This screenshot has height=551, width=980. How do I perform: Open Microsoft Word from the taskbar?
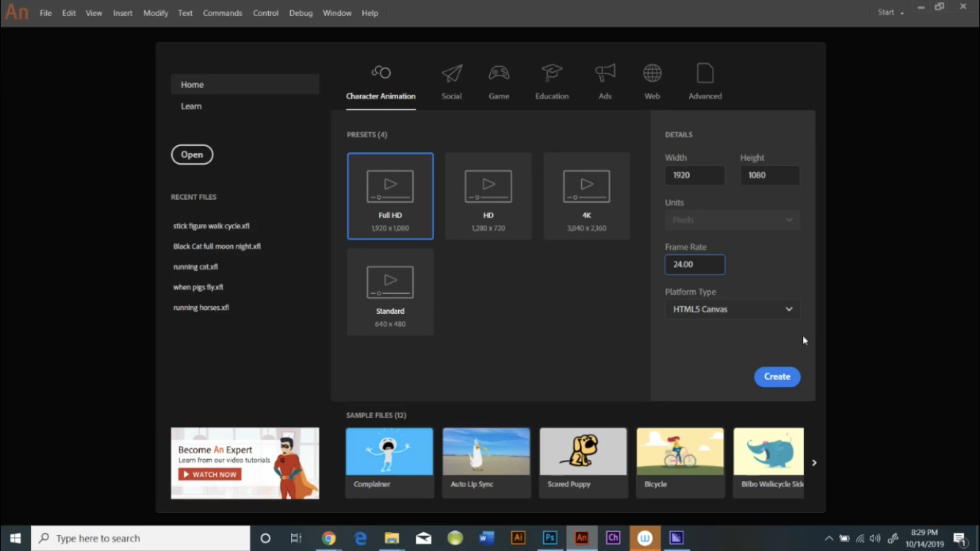[x=486, y=539]
